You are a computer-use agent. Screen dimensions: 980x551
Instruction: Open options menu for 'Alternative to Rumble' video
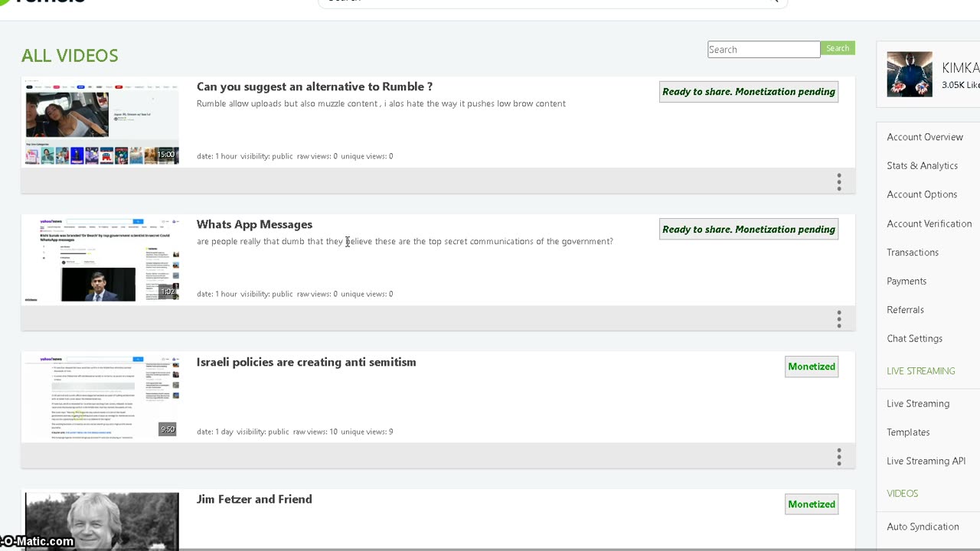[x=839, y=182]
